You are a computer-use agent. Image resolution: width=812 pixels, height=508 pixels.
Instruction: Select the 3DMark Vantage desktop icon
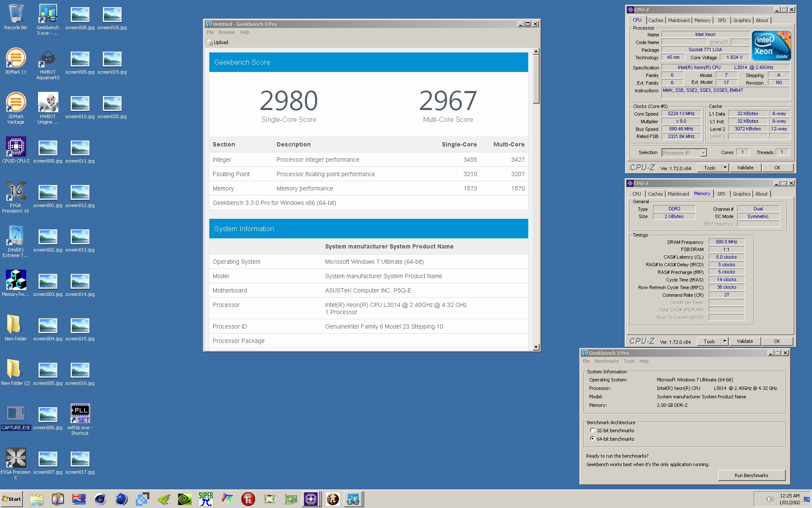16,108
